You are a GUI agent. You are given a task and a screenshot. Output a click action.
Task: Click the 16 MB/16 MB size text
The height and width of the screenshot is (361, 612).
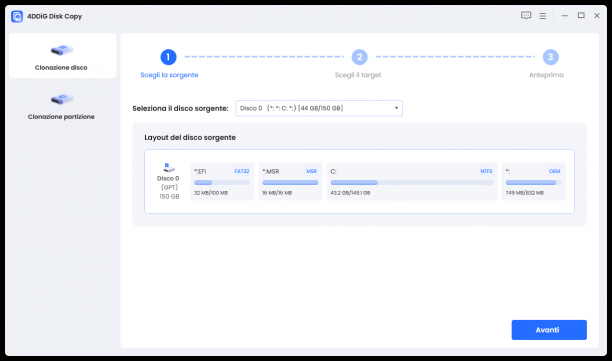[x=277, y=193]
